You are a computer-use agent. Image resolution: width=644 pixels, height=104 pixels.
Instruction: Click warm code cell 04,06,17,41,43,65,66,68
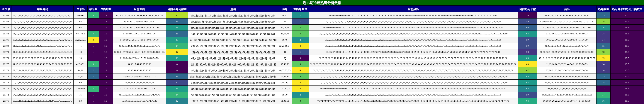pos(139,64)
